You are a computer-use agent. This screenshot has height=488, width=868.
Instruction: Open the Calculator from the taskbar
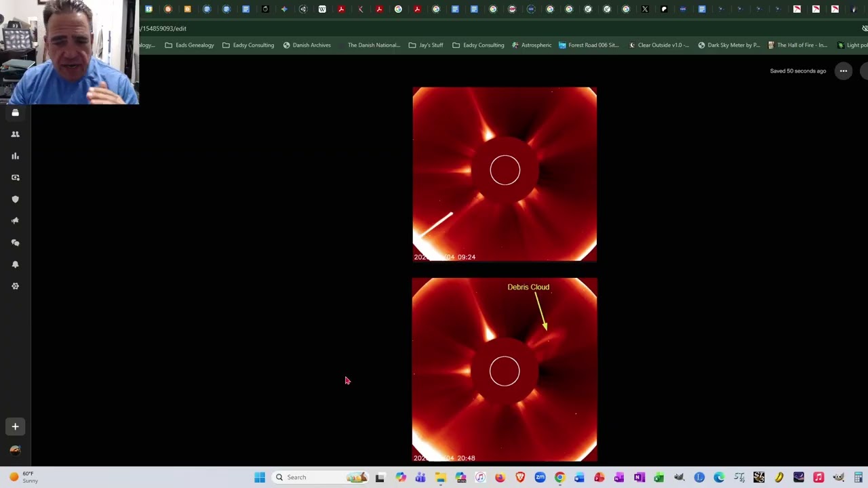pyautogui.click(x=859, y=477)
